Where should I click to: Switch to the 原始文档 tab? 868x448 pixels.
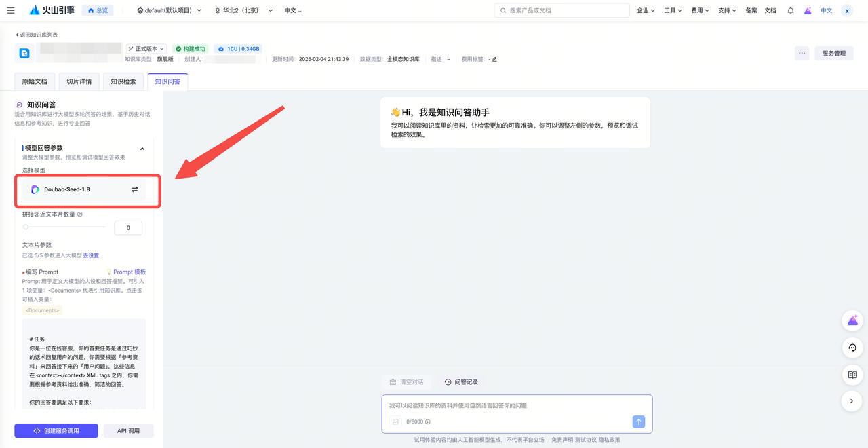tap(35, 81)
